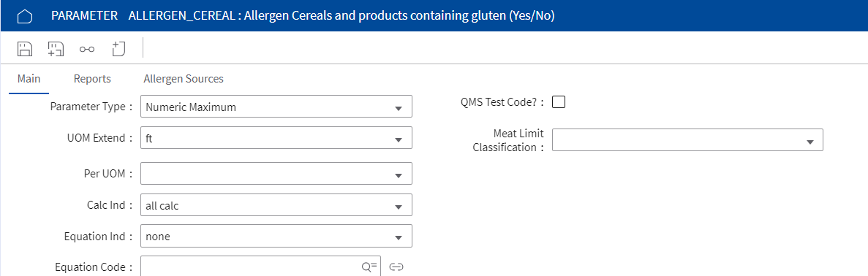Open the Equation Code lookup search icon

pyautogui.click(x=369, y=267)
